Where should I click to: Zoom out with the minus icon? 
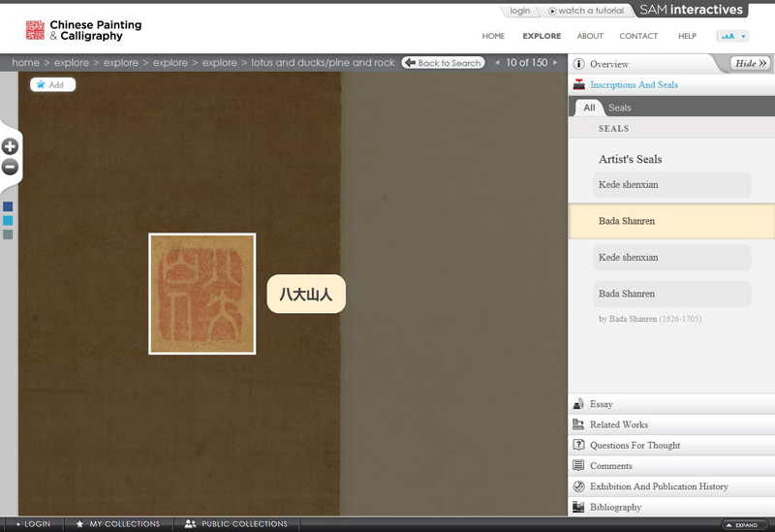(x=10, y=167)
